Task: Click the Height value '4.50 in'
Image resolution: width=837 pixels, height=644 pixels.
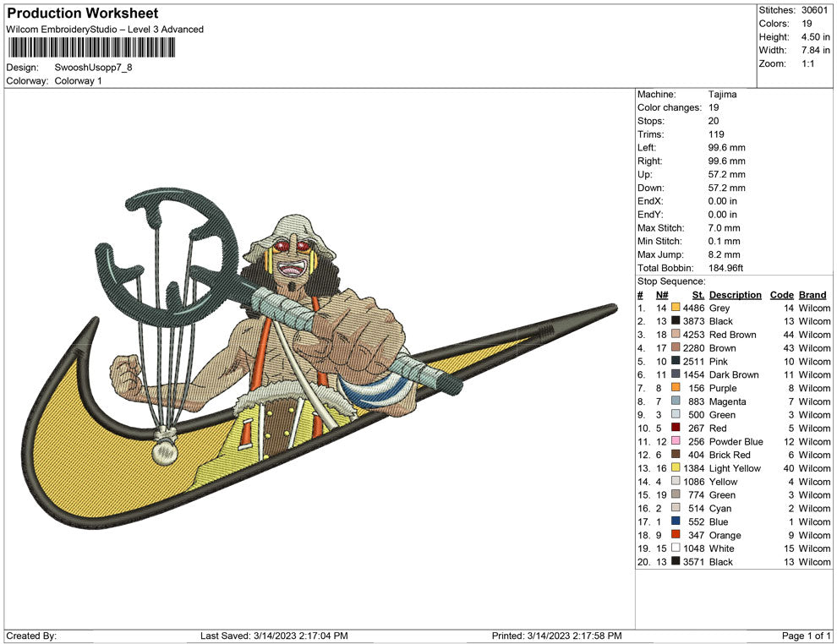Action: tap(815, 37)
